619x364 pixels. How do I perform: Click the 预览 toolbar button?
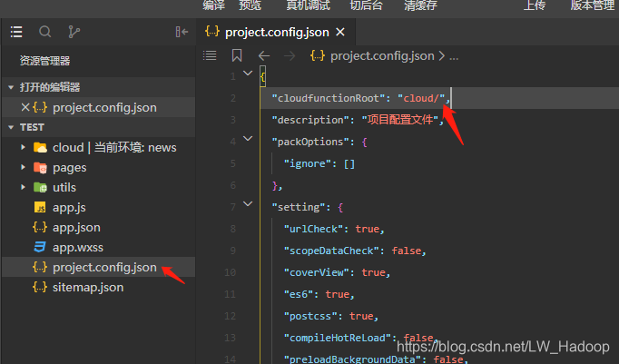[x=251, y=5]
